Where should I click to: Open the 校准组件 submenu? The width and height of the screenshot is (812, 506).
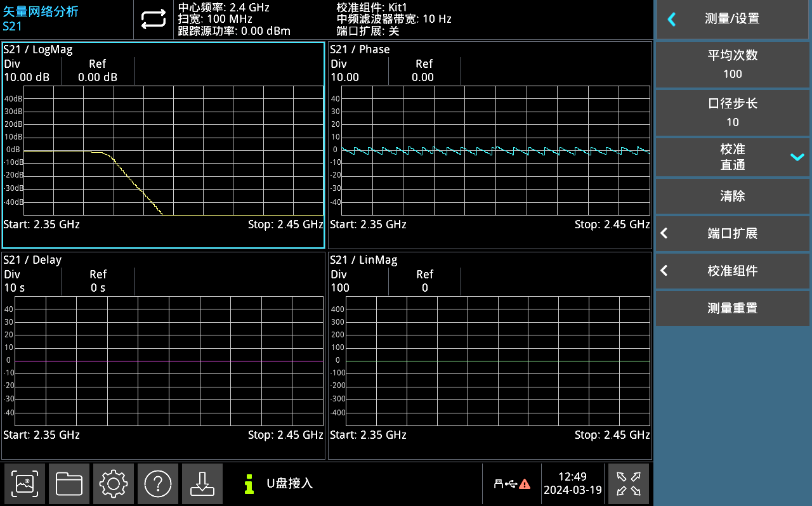[x=732, y=271]
